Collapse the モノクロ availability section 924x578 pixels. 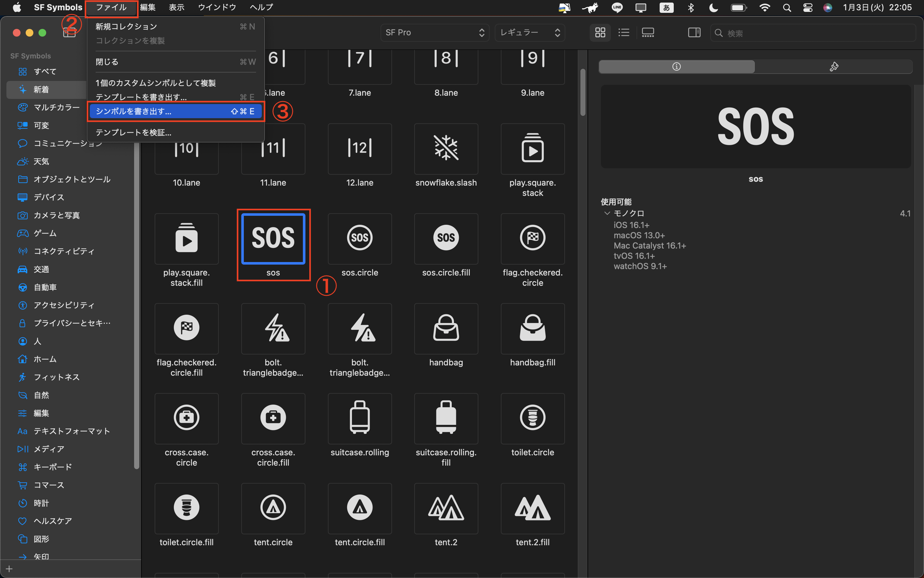607,213
